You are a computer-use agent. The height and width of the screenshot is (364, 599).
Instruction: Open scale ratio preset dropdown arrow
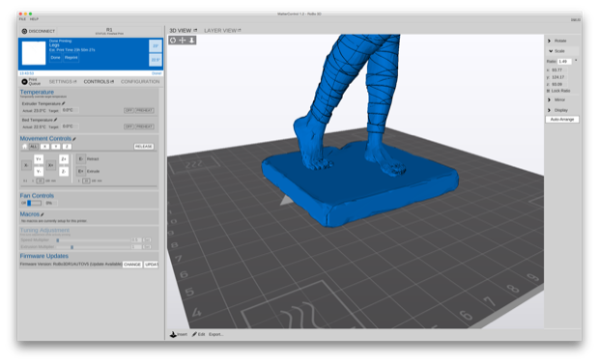click(x=576, y=61)
